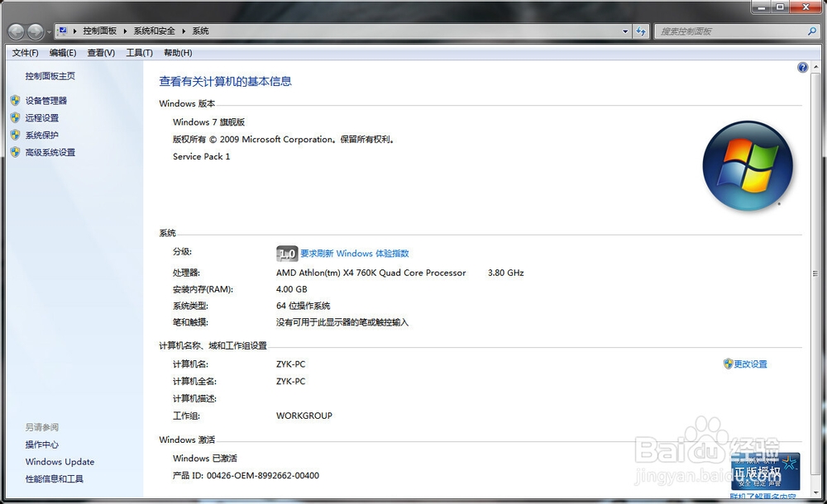Click the computer icon in address bar
This screenshot has height=504, width=827.
pos(62,31)
